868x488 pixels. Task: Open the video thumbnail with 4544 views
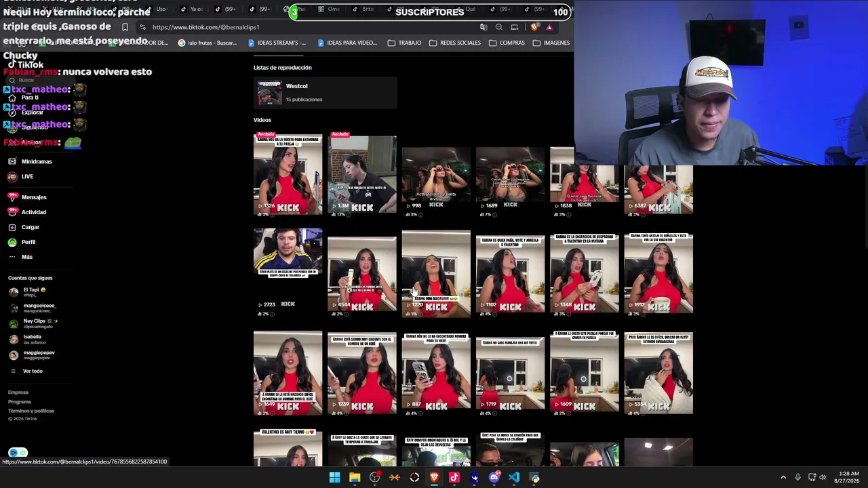tap(362, 274)
